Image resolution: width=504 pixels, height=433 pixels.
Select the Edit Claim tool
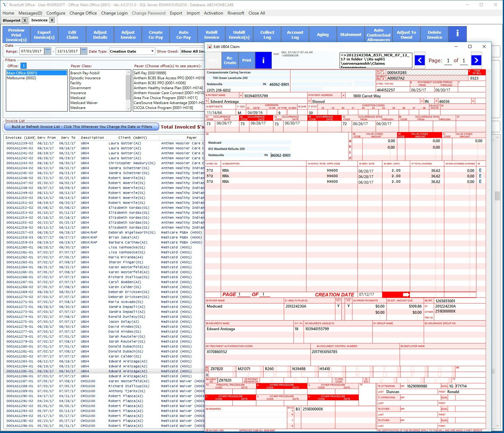point(72,34)
